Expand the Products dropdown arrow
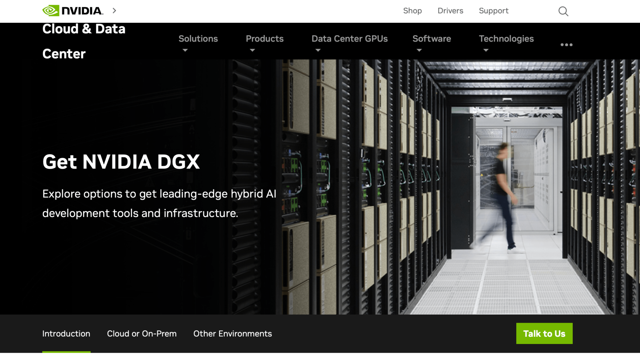The width and height of the screenshot is (640, 364). tap(252, 50)
